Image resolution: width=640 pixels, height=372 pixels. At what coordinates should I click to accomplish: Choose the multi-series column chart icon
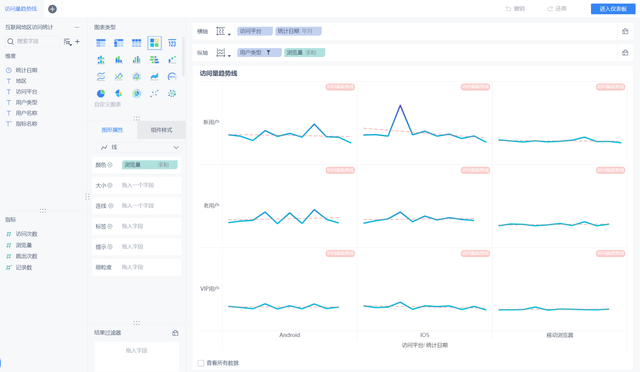click(136, 60)
